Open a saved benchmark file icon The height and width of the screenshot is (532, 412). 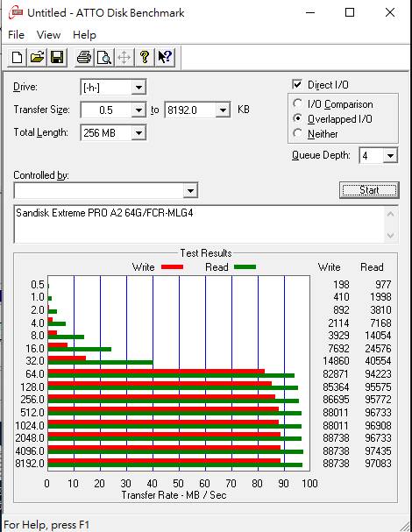click(x=37, y=57)
